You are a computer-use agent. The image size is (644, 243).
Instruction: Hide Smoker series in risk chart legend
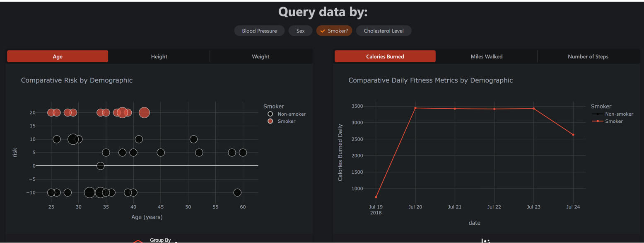[x=286, y=121]
